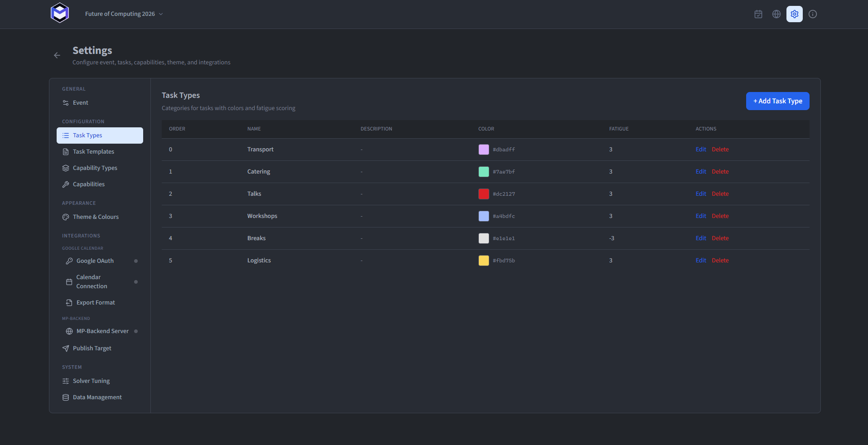This screenshot has height=445, width=868.
Task: Click the FATIGUE column header
Action: coord(619,129)
